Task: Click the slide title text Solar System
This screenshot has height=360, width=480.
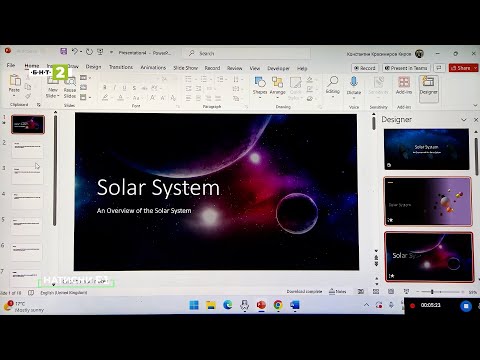Action: pos(158,188)
